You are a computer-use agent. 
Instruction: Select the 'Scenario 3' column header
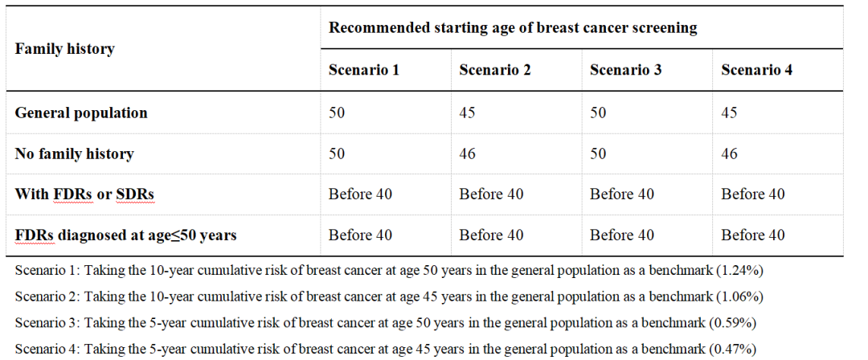pos(626,70)
